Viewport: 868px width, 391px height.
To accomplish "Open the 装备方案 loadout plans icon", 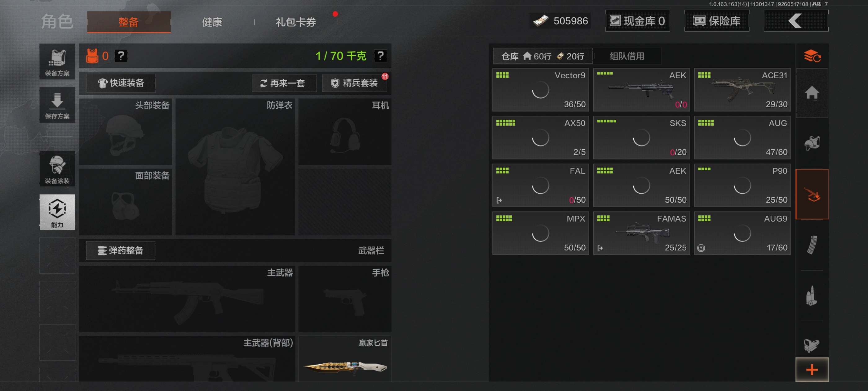I will coord(57,62).
